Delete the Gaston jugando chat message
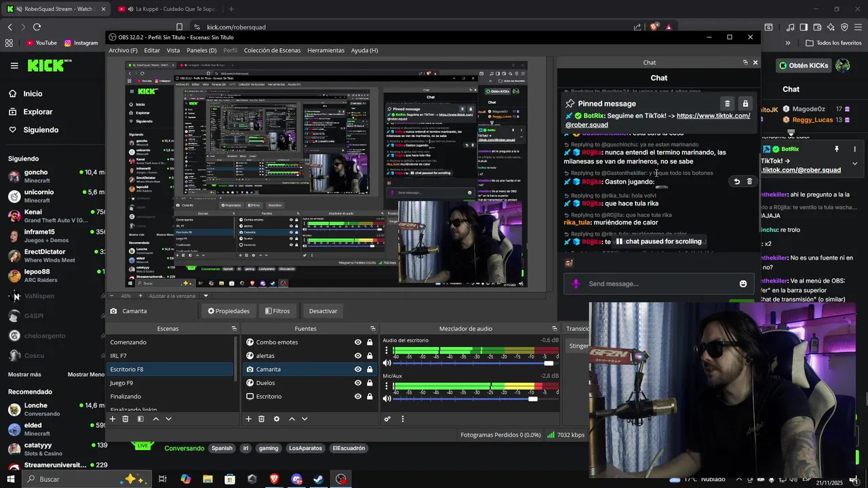 pos(749,182)
